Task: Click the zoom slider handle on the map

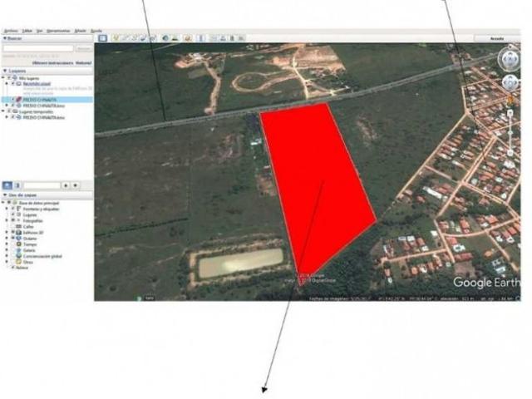Action: tap(510, 133)
